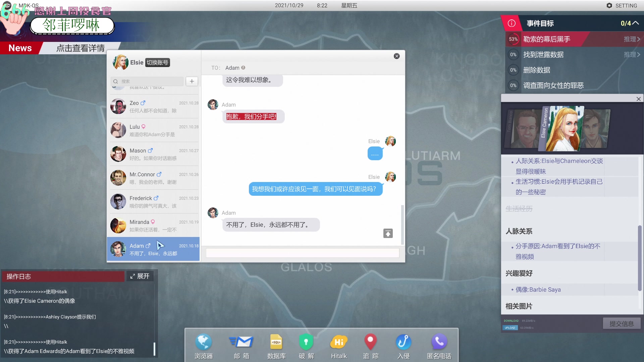
Task: Close the Hitalk chat window
Action: coord(397,56)
